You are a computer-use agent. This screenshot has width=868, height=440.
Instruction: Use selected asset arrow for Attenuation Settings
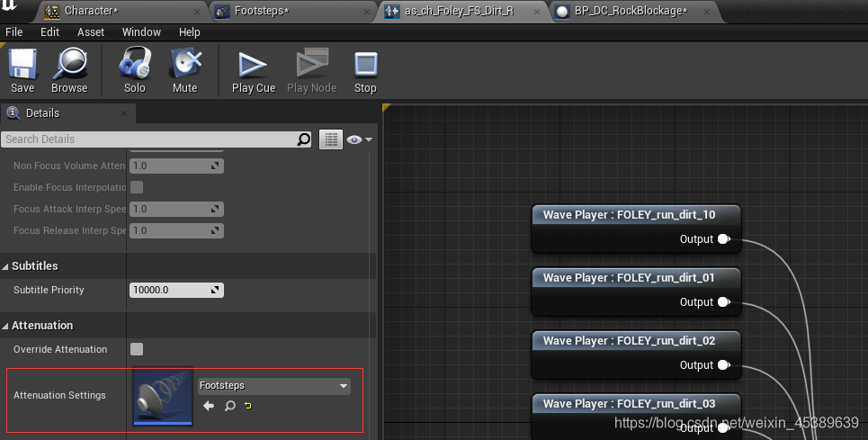point(209,406)
